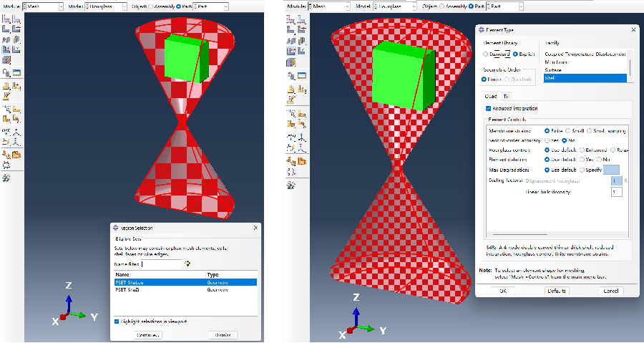Open Model dropdown in Region Selection window
The width and height of the screenshot is (644, 343).
(106, 6)
